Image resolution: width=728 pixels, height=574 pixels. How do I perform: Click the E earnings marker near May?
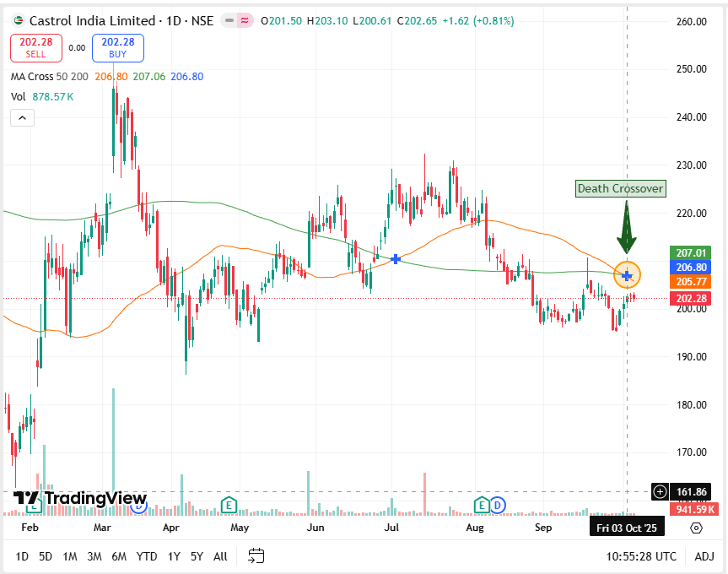[x=227, y=505]
